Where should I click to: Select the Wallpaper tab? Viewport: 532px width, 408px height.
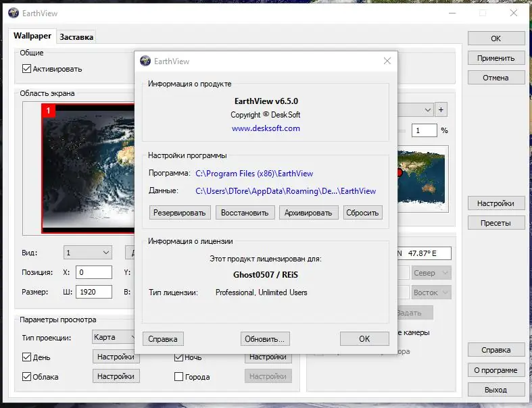point(32,36)
